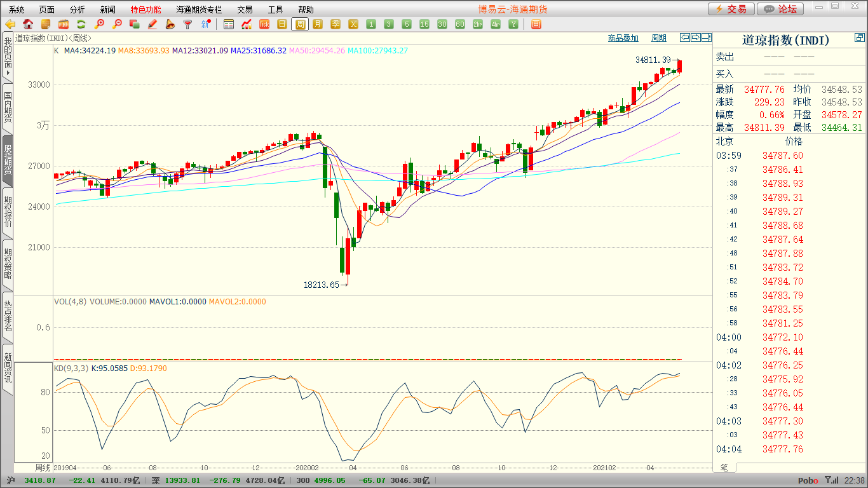This screenshot has height=488, width=868.
Task: Switch to Tick chart view
Action: (x=264, y=24)
